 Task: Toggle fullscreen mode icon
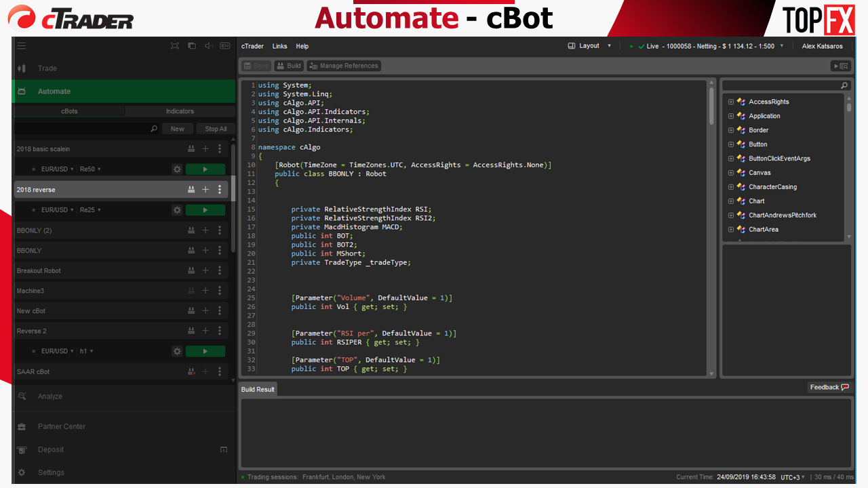click(175, 46)
